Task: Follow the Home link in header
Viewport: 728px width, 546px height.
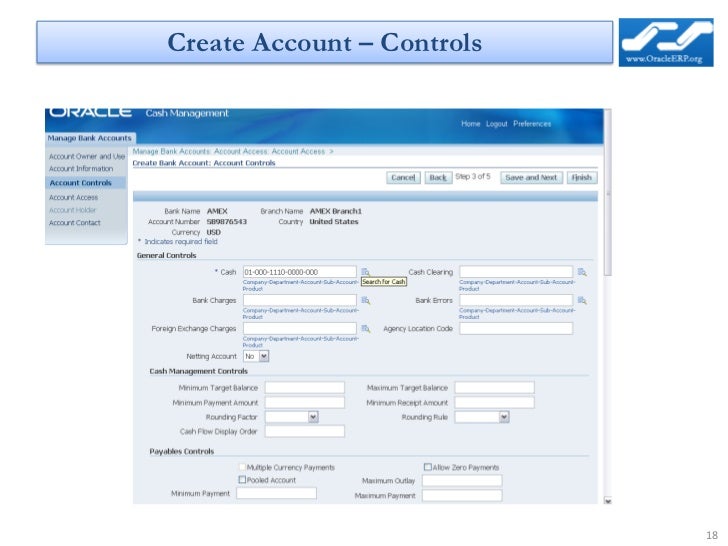Action: click(470, 124)
